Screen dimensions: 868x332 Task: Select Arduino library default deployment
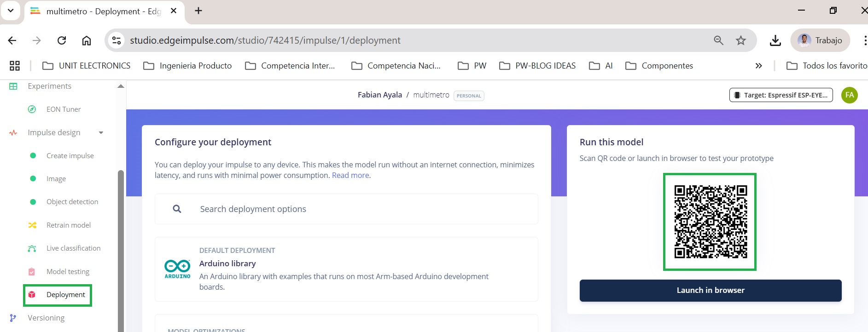click(346, 269)
